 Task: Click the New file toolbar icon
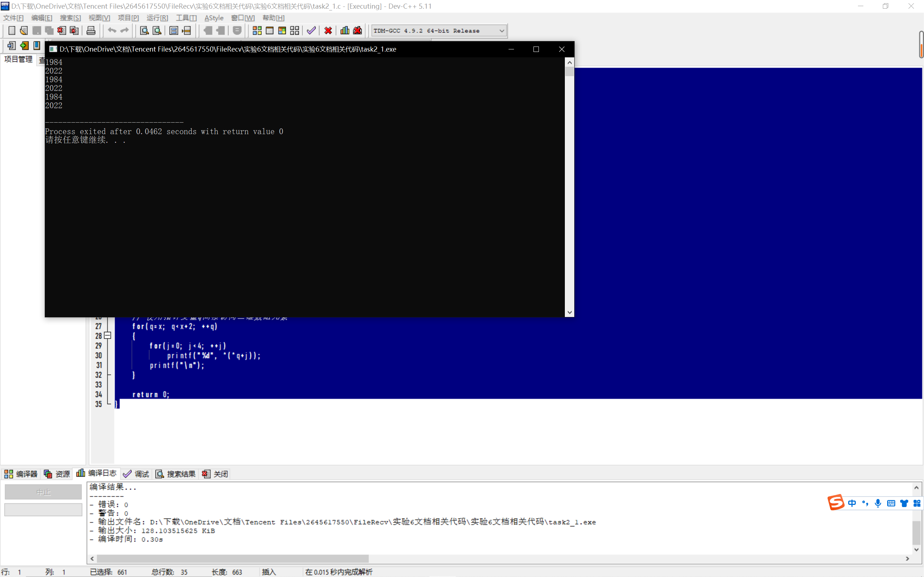[12, 31]
